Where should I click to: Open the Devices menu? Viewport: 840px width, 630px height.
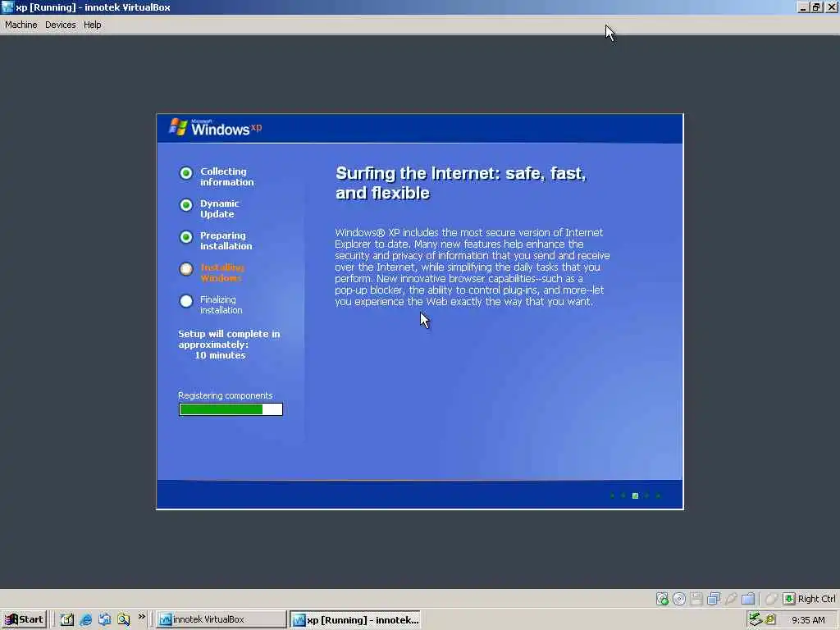tap(61, 25)
